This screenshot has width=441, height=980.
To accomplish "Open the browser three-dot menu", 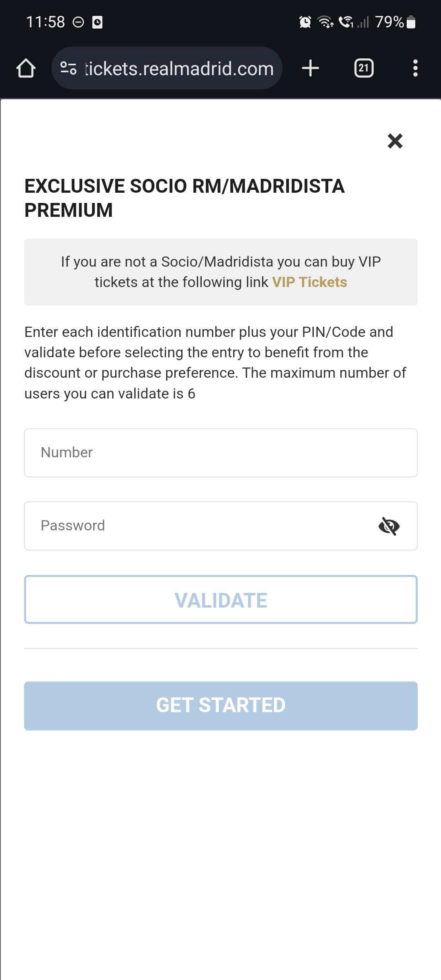I will tap(415, 68).
